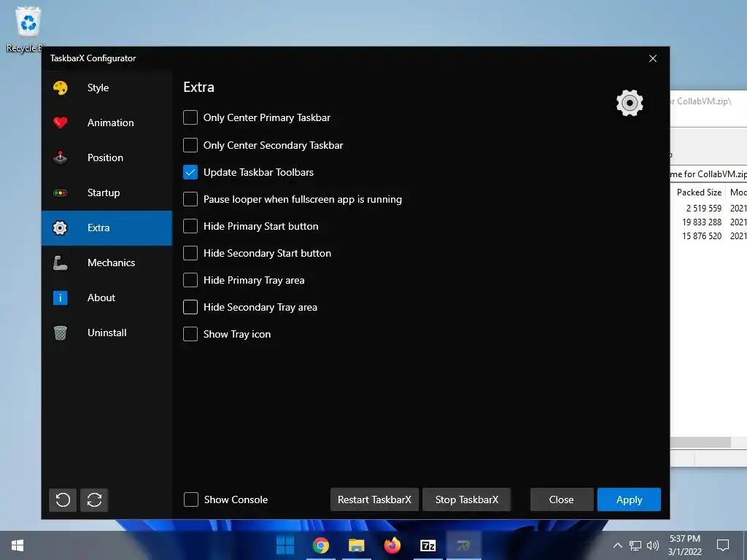Select the 15 876 520 row in 7-Zip window
Screen dimensions: 747x560
tap(708, 236)
